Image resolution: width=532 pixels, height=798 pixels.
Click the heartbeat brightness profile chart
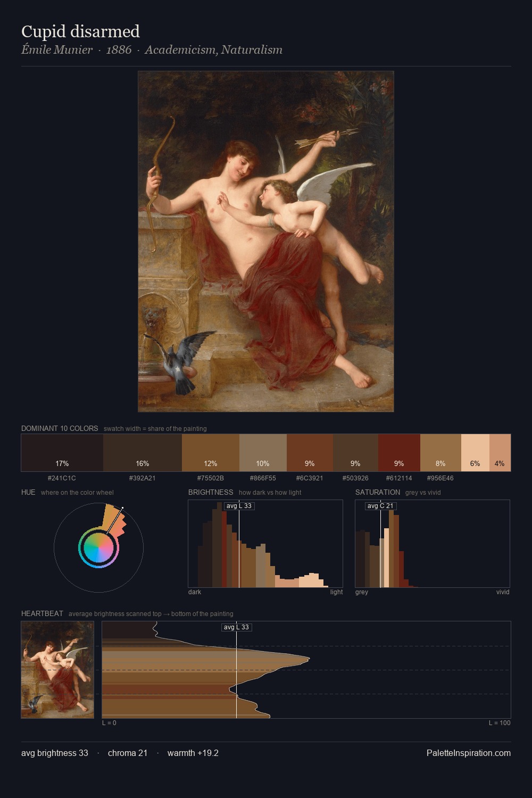(306, 670)
